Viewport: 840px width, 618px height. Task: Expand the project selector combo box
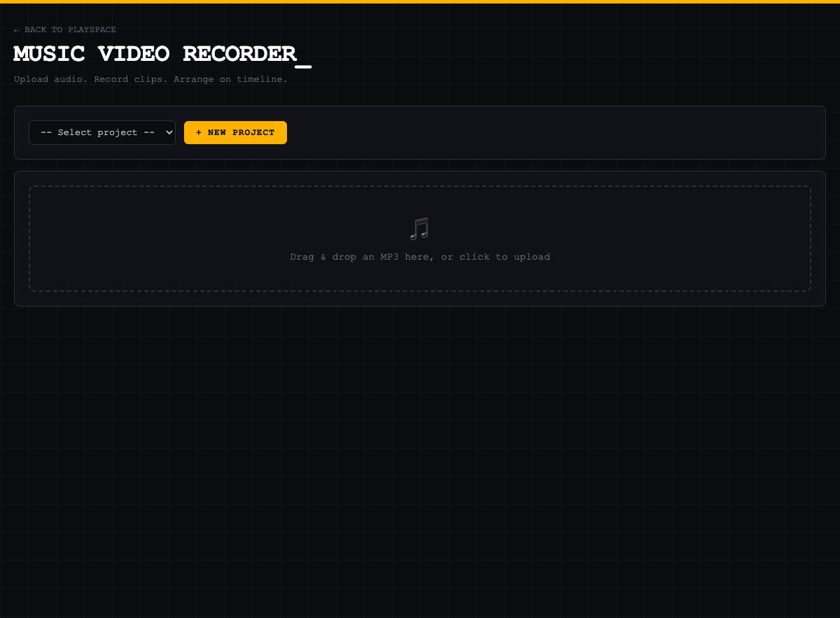point(101,132)
